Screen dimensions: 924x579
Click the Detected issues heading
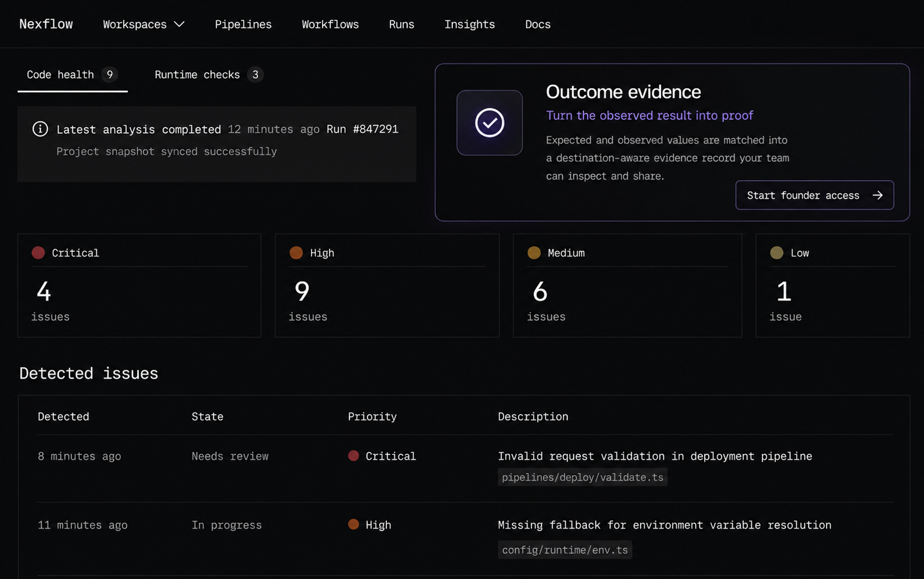point(89,373)
